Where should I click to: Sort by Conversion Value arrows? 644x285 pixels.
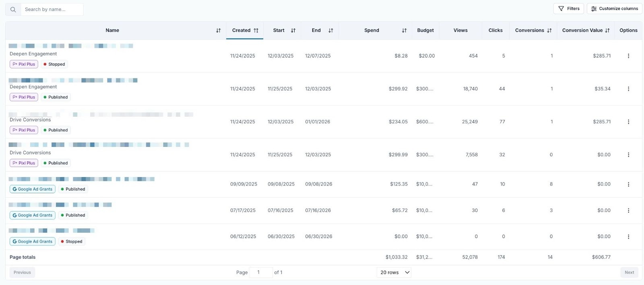click(607, 31)
